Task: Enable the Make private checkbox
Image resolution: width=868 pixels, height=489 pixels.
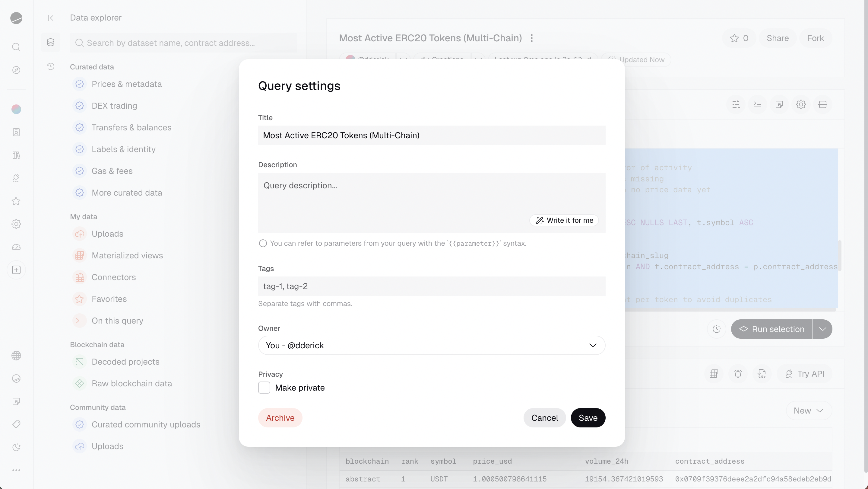Action: [264, 388]
